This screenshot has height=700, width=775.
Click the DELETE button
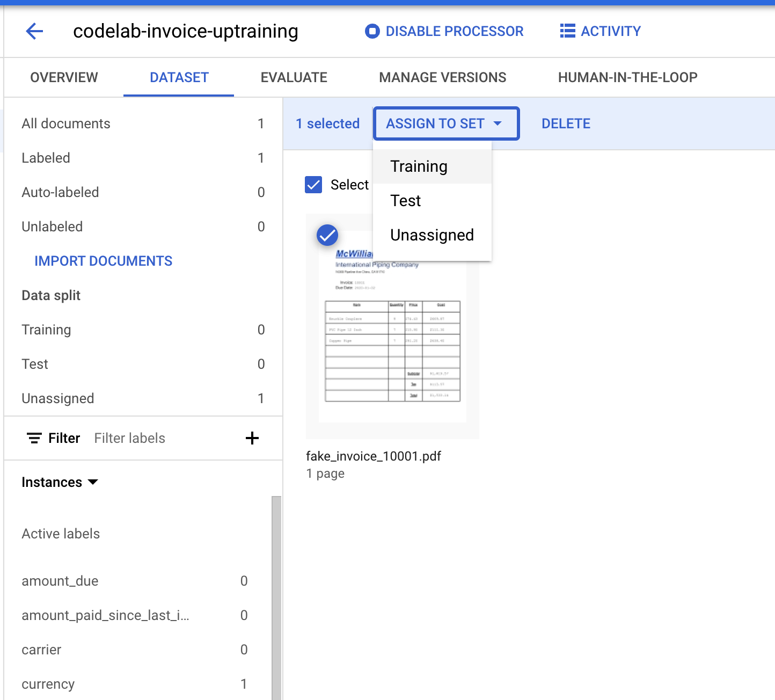(x=566, y=123)
